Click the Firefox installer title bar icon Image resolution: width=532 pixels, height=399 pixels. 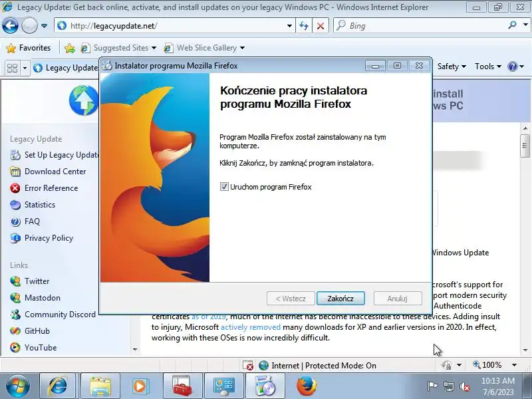point(107,65)
